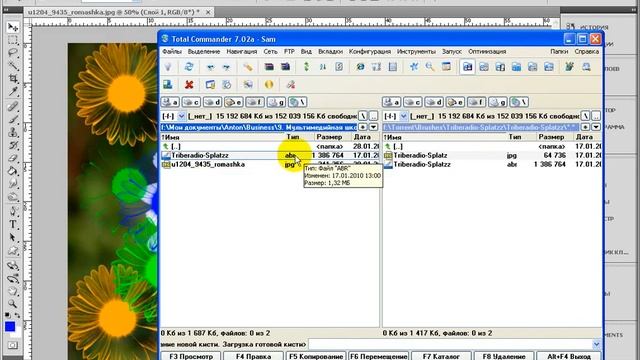The width and height of the screenshot is (640, 360).
Task: Select u1204_9435_romashka jpg file in left panel
Action: pyautogui.click(x=270, y=164)
